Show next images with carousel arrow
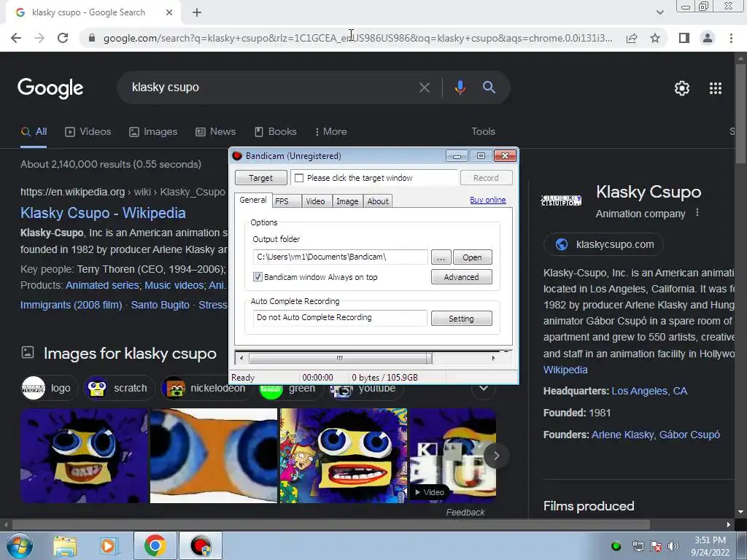747x560 pixels. 496,456
